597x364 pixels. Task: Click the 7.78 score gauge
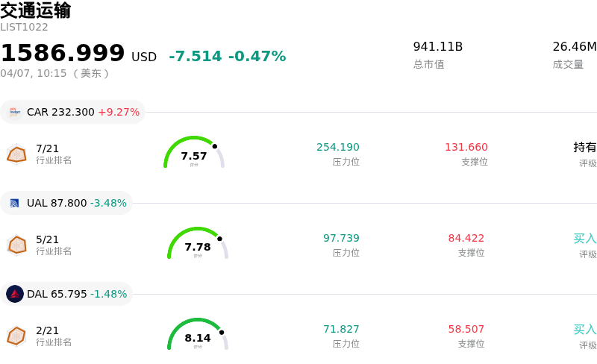pyautogui.click(x=198, y=244)
